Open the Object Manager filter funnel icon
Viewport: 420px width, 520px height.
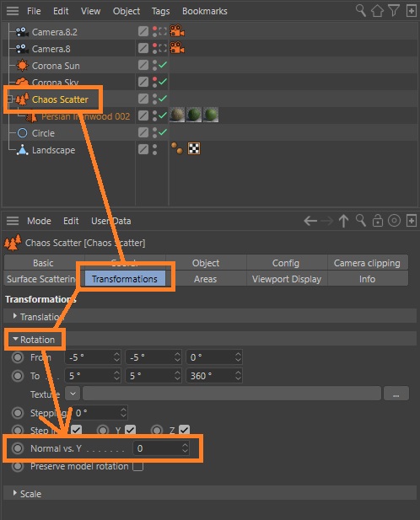(x=394, y=11)
